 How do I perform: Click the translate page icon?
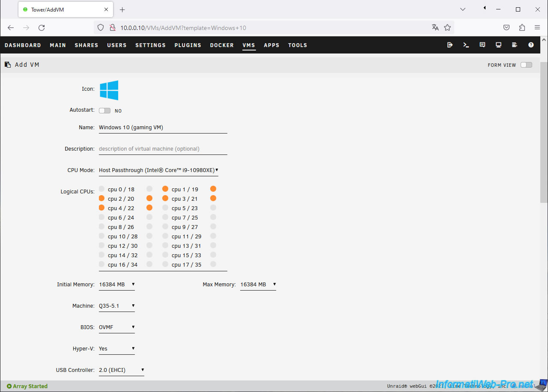click(x=435, y=27)
